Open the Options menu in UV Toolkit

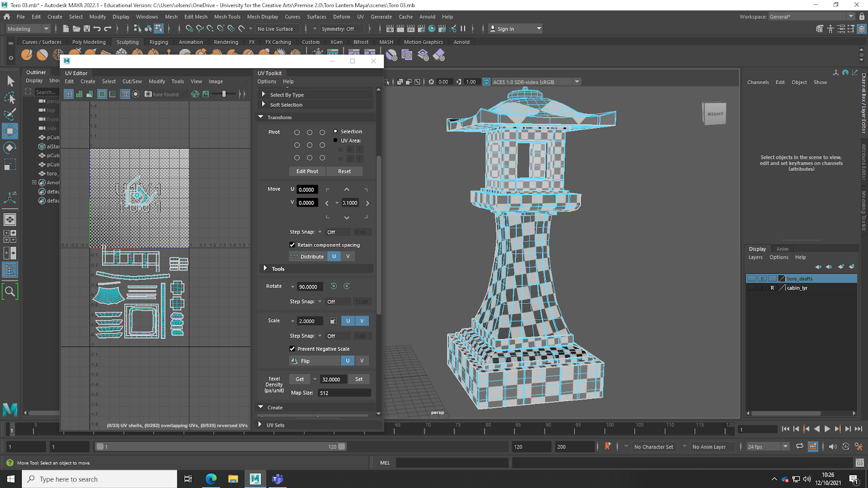coord(266,81)
